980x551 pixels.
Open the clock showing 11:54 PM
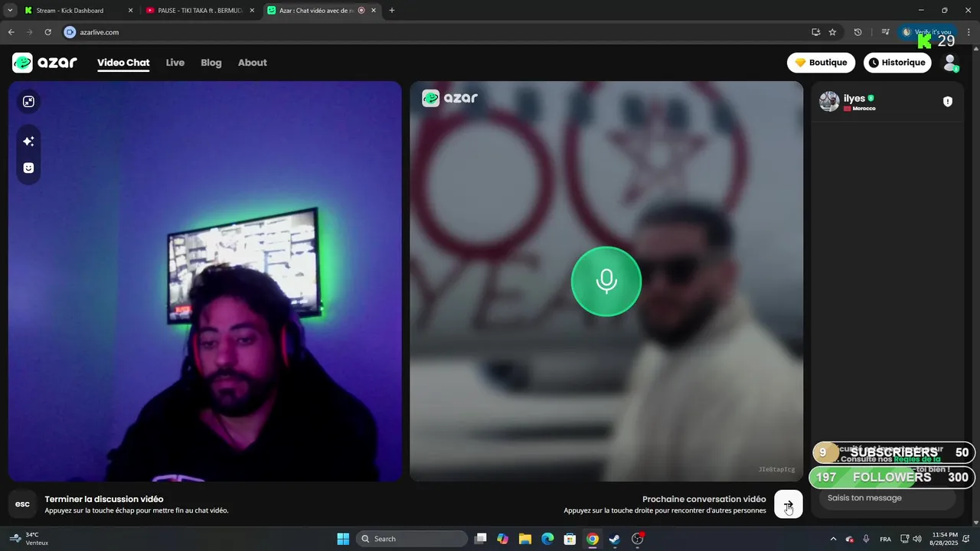pos(945,539)
